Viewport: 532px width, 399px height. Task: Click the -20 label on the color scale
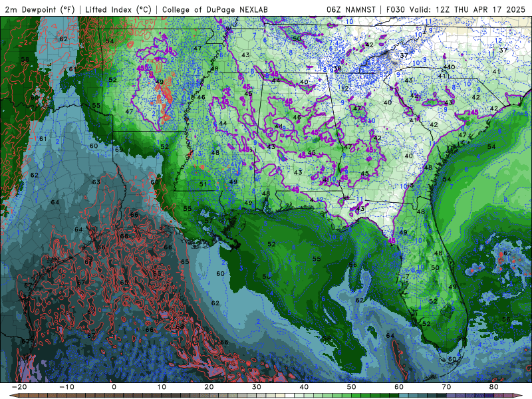(x=19, y=387)
